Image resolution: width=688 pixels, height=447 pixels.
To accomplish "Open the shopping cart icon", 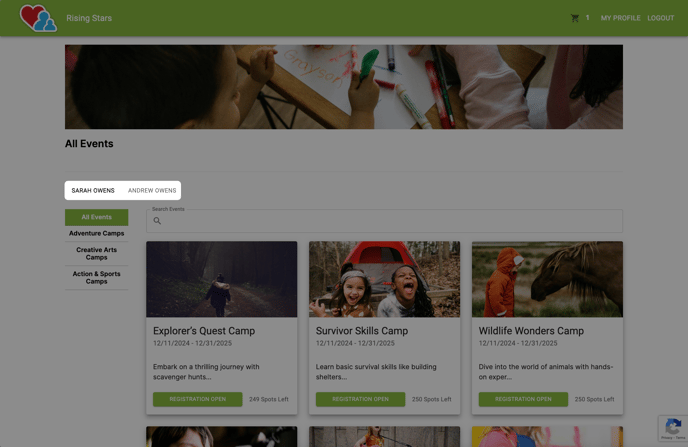I will [574, 18].
